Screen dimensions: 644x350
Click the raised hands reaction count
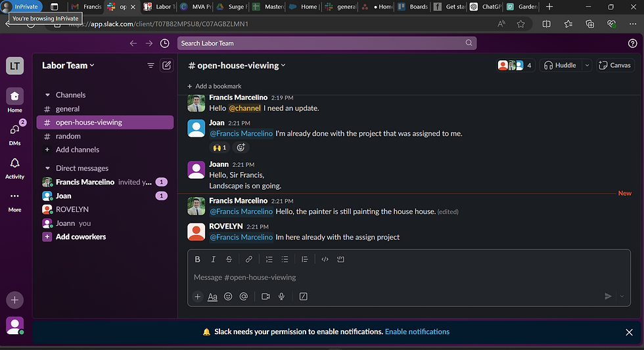pos(219,147)
